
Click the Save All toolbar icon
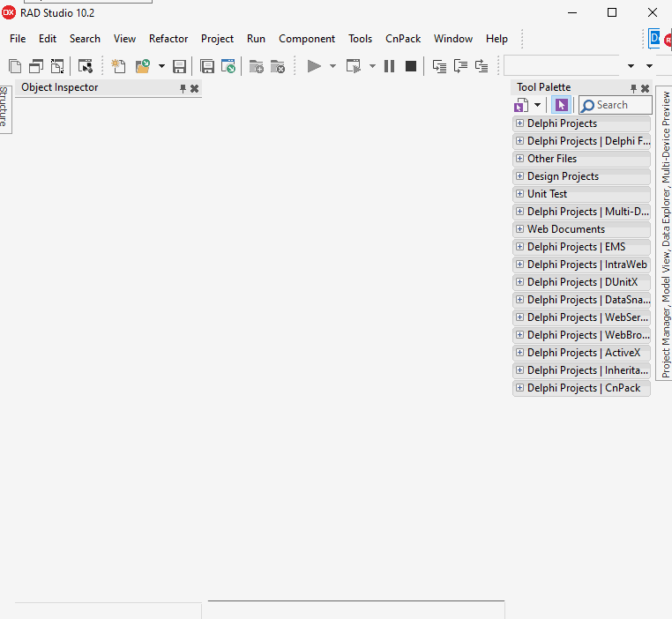coord(207,66)
